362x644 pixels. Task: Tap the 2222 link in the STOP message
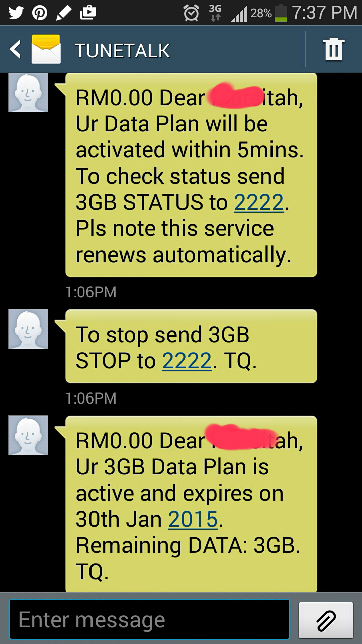click(x=187, y=361)
